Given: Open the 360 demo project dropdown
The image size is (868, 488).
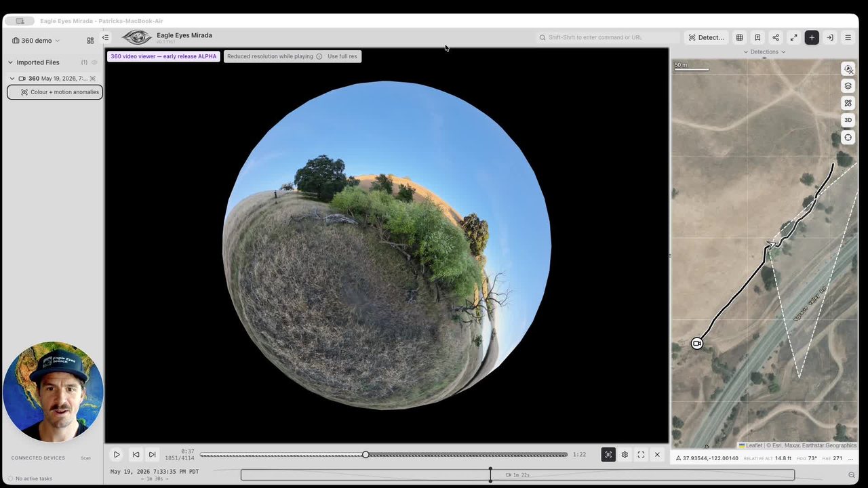Looking at the screenshot, I should 36,41.
